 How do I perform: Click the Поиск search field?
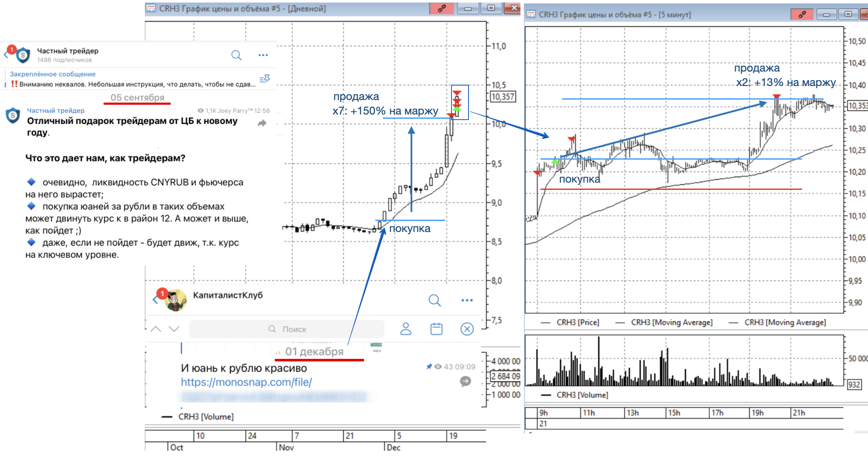click(287, 329)
